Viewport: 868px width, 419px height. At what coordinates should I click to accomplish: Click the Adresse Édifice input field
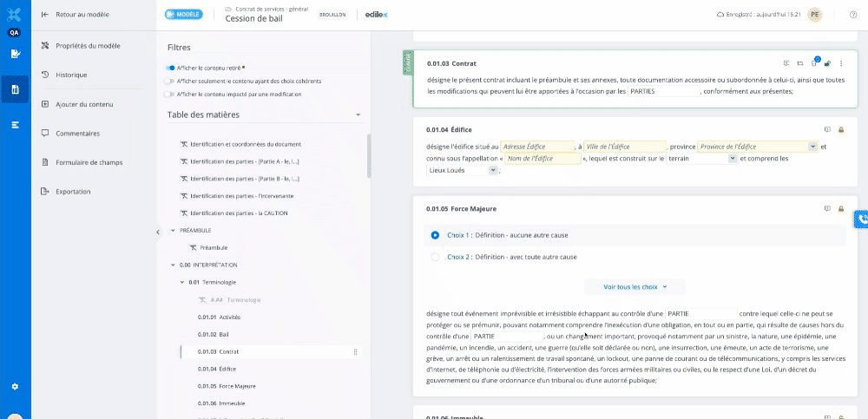[537, 147]
